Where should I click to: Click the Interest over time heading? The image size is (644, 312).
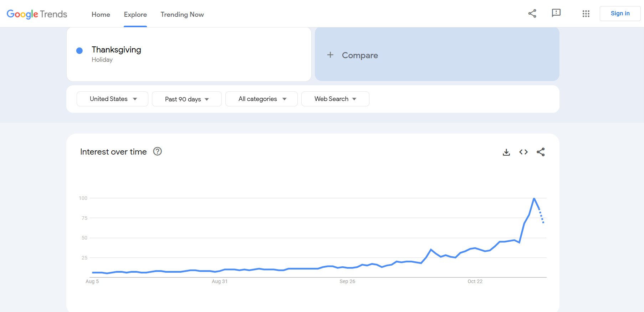(x=113, y=152)
